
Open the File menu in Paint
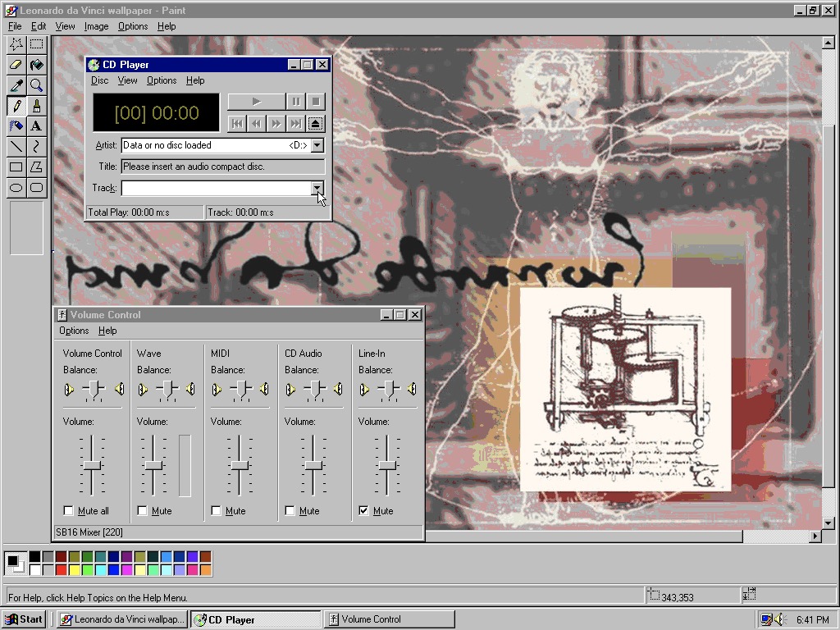(x=15, y=26)
